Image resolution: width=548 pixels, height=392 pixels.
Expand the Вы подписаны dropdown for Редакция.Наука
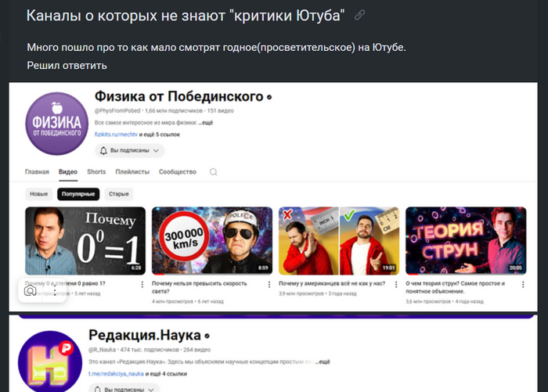pyautogui.click(x=151, y=389)
